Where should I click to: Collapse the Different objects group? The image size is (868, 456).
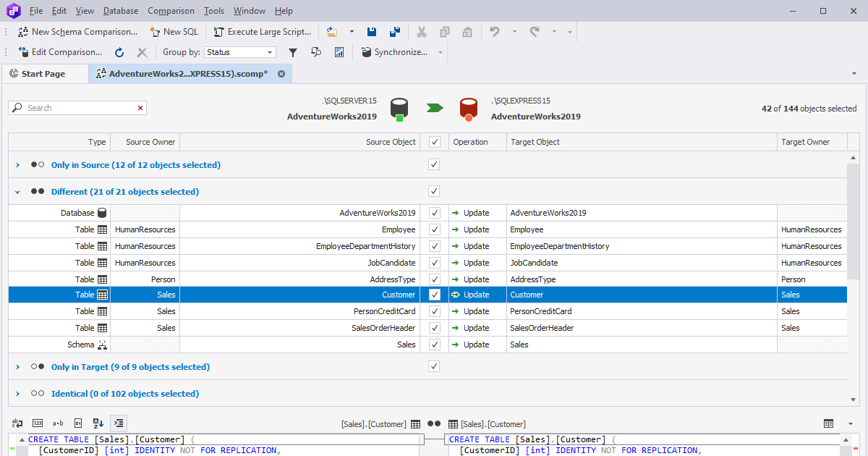tap(17, 190)
